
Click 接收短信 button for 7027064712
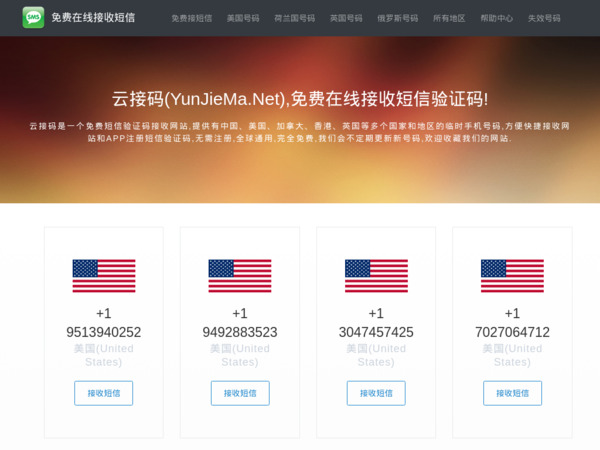pyautogui.click(x=512, y=393)
